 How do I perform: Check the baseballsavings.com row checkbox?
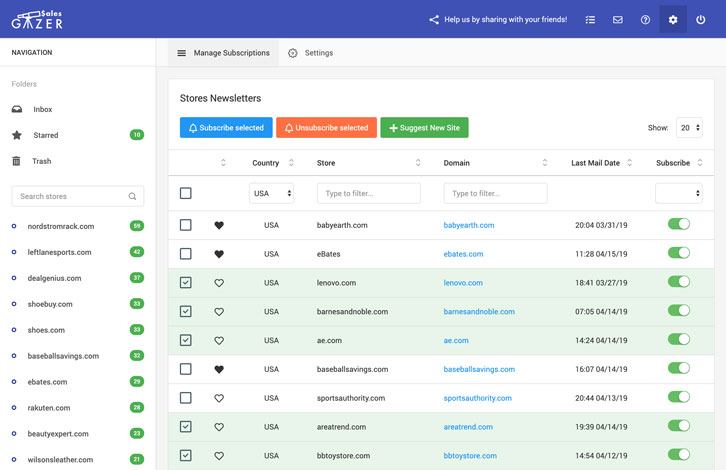(x=186, y=369)
